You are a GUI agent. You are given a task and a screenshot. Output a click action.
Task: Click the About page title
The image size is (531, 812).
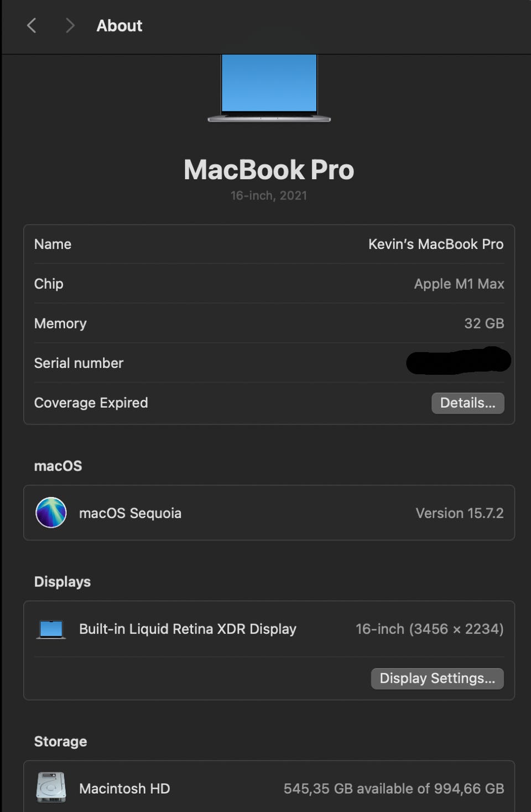[x=119, y=25]
